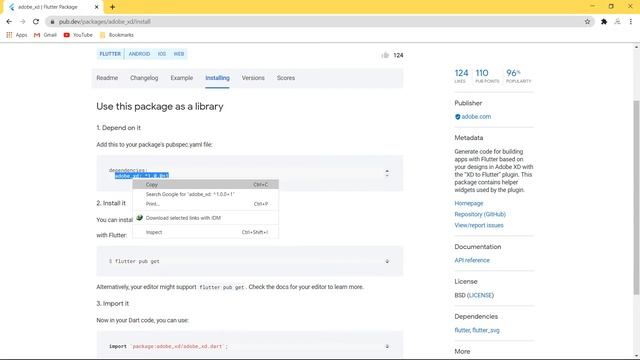This screenshot has width=640, height=360.
Task: Switch to the Readme tab
Action: [x=107, y=78]
